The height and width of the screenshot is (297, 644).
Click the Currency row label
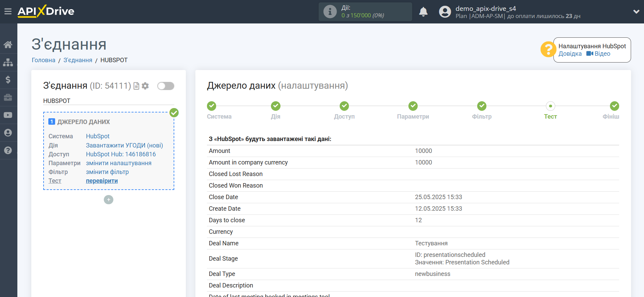[221, 232]
